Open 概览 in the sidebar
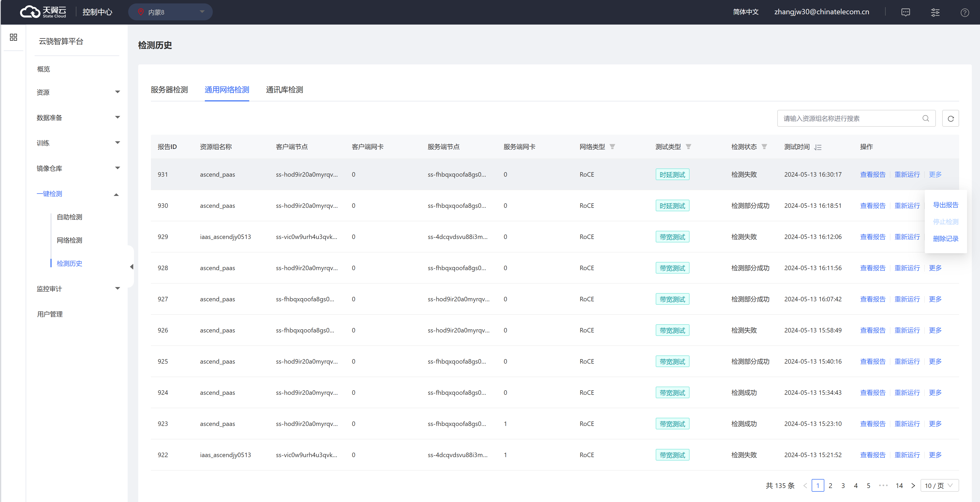 43,69
